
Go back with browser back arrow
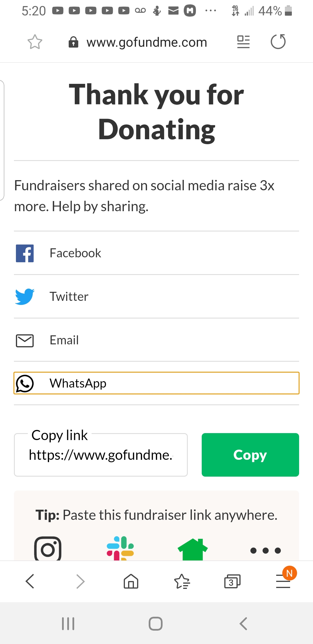pos(30,581)
